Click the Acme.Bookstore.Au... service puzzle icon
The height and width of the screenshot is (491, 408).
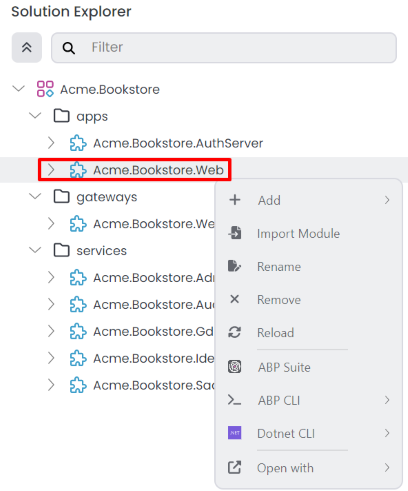pos(78,305)
